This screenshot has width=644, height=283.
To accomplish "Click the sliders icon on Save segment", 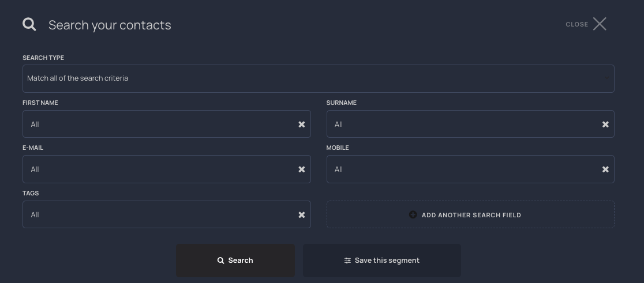I will [x=347, y=261].
